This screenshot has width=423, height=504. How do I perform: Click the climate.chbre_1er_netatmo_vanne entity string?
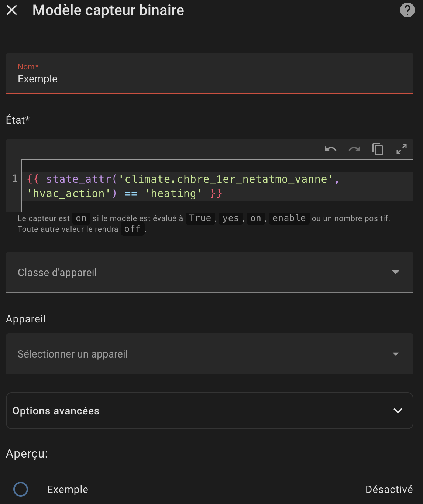(x=226, y=179)
